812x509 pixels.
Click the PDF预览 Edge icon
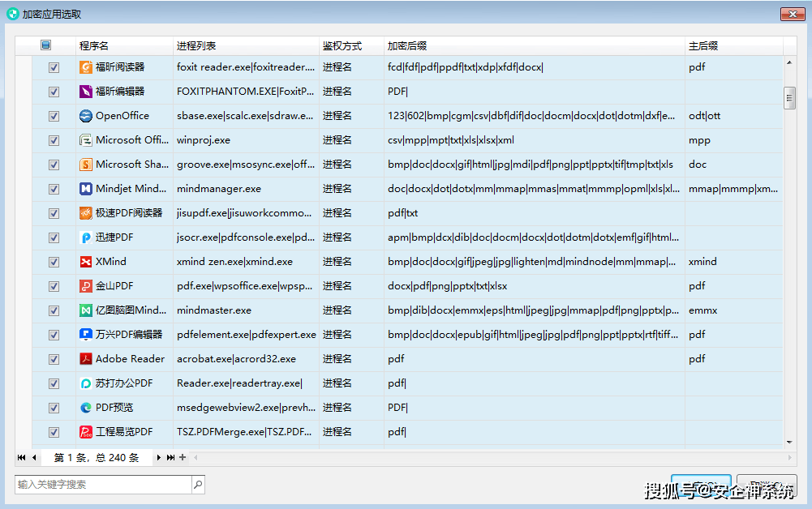[86, 408]
